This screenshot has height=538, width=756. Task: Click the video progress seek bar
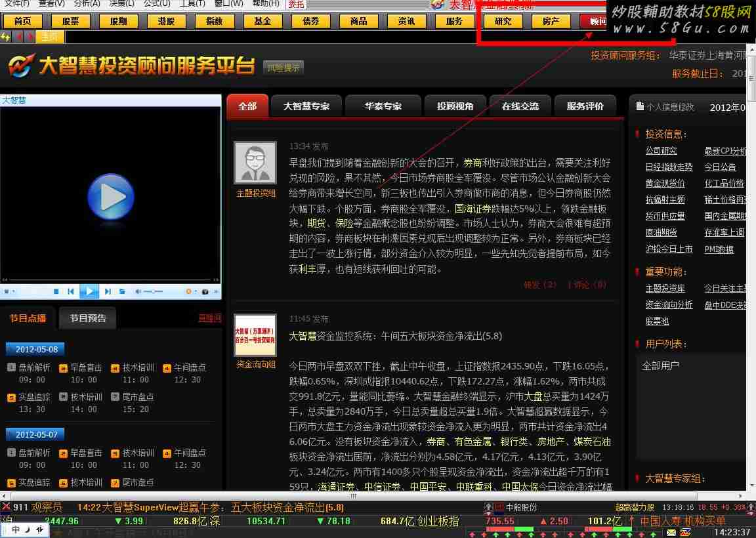(110, 279)
